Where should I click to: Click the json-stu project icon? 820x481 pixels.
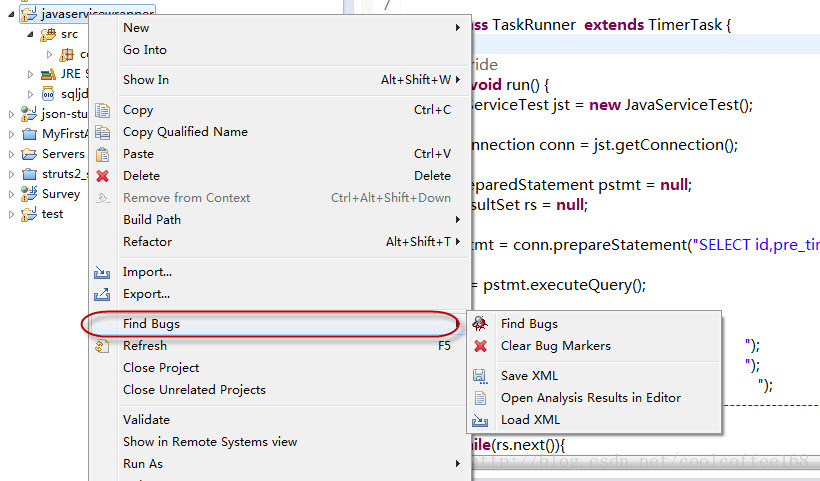click(x=29, y=114)
